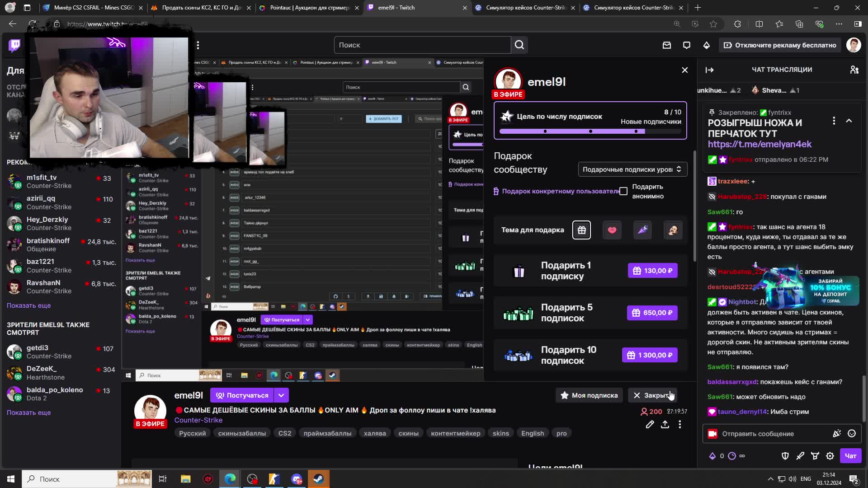
Task: Select the gift box theme icon
Action: [x=581, y=230]
